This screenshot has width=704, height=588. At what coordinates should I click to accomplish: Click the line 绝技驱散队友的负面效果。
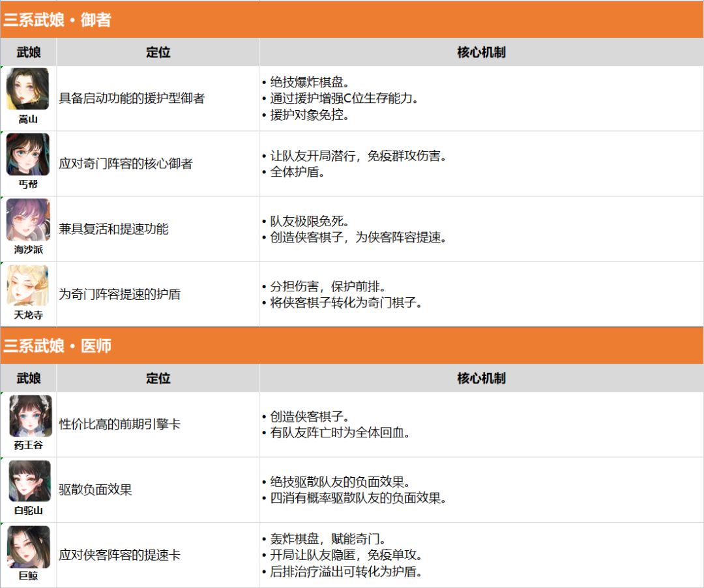pos(336,482)
